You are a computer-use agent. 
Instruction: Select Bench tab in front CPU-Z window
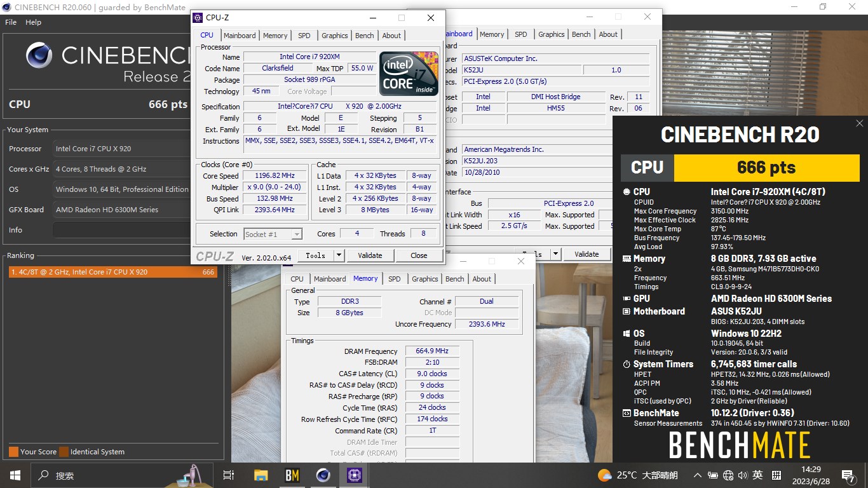pyautogui.click(x=365, y=36)
